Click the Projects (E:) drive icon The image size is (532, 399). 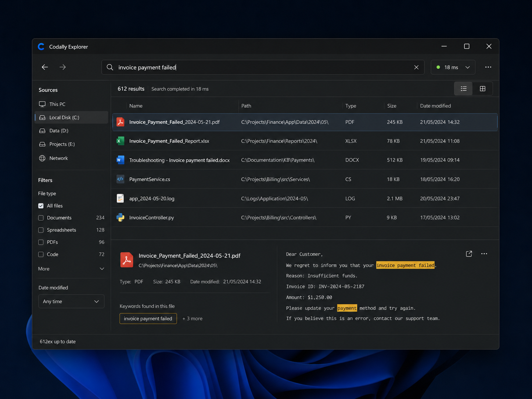click(x=42, y=144)
